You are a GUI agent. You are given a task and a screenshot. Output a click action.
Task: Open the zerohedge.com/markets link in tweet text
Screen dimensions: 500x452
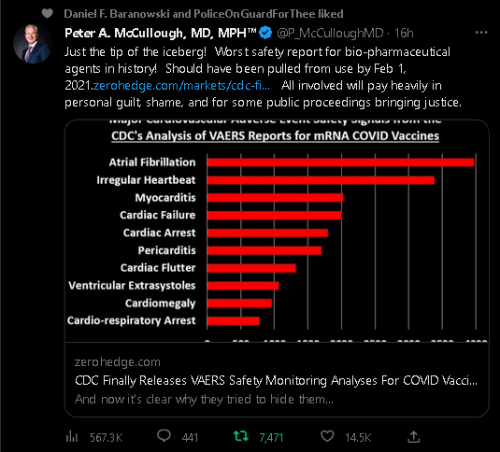[182, 86]
